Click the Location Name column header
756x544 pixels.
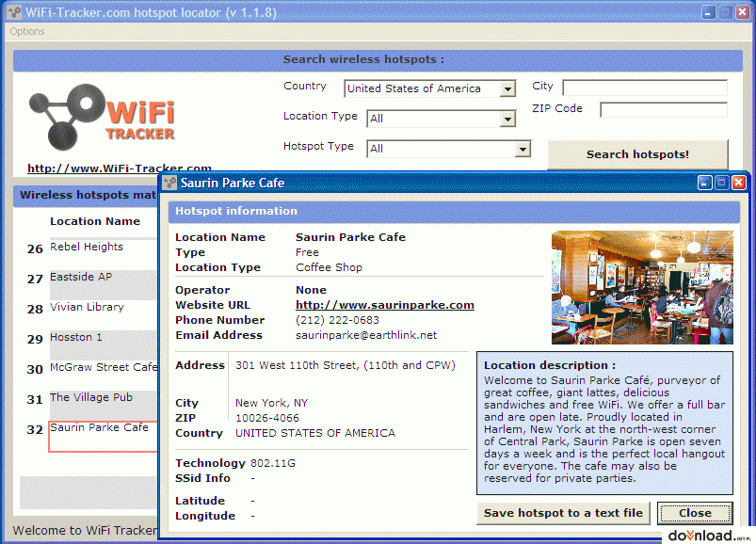tap(95, 222)
